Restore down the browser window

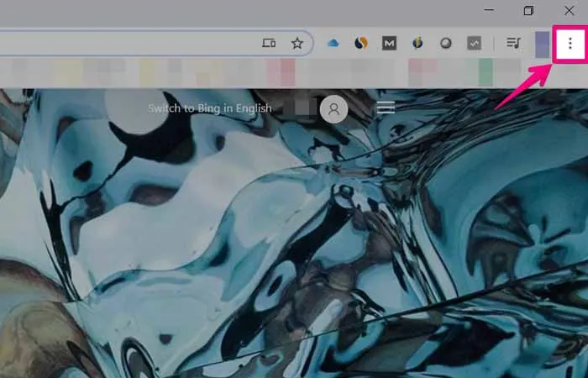(528, 10)
